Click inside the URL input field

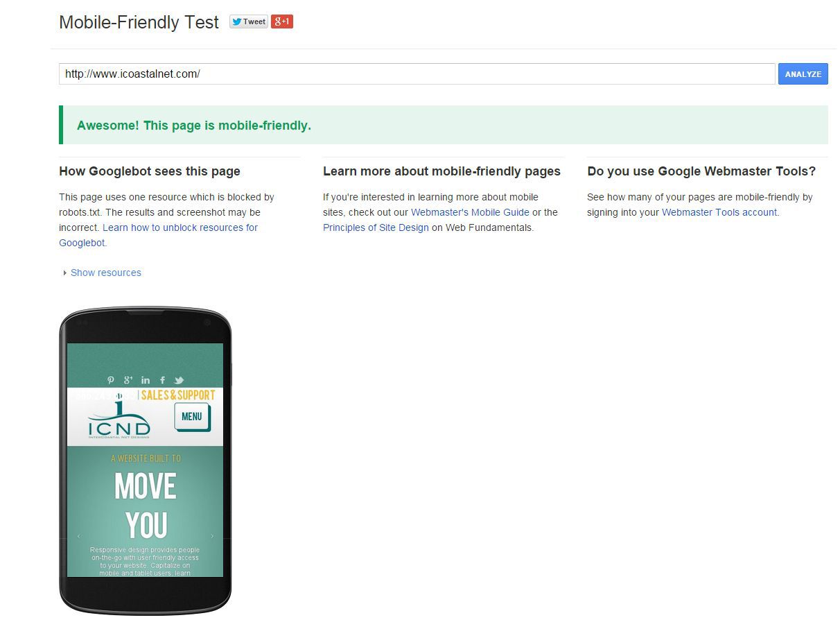click(x=416, y=74)
